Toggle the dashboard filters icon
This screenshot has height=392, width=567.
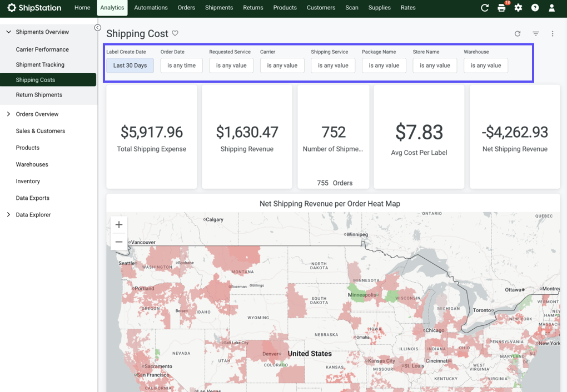535,34
